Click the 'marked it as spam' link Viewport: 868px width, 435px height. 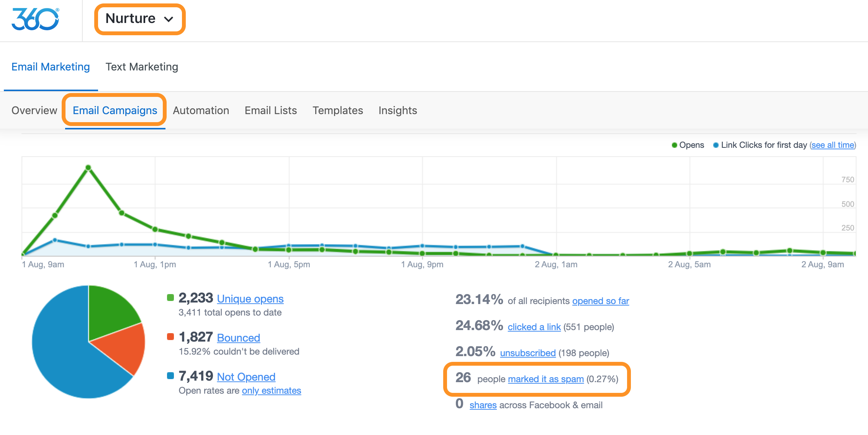point(546,379)
